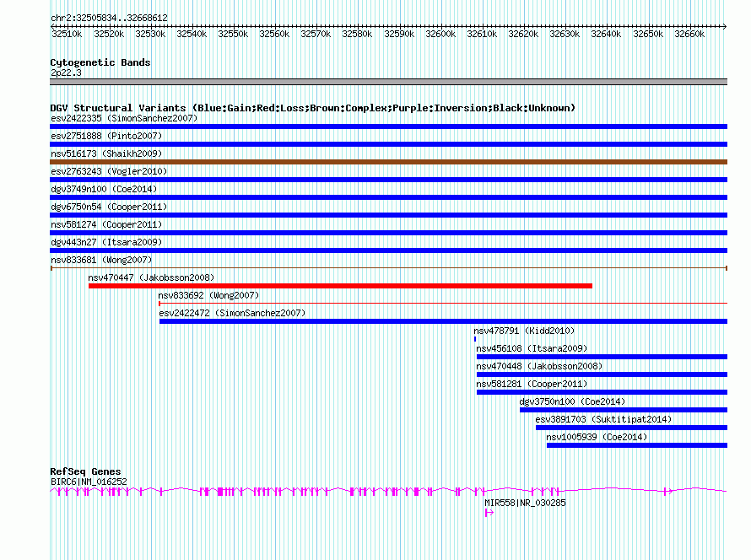Click the 32560k ruler tick label
The width and height of the screenshot is (751, 560).
tap(274, 34)
